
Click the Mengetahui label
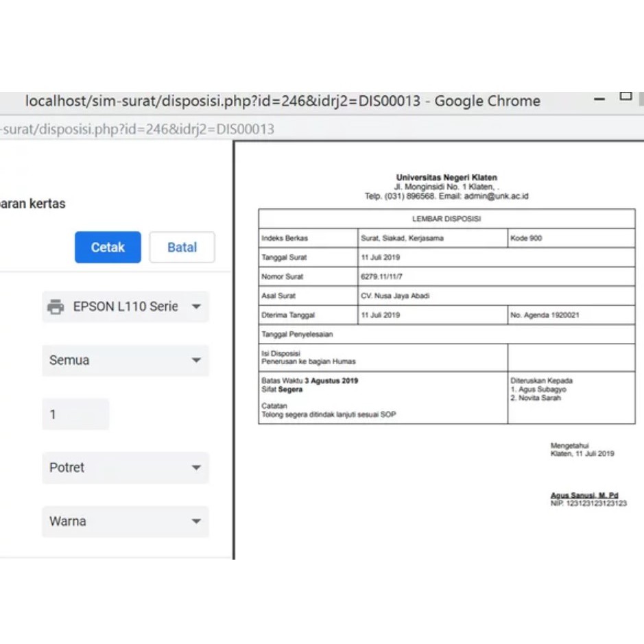569,446
